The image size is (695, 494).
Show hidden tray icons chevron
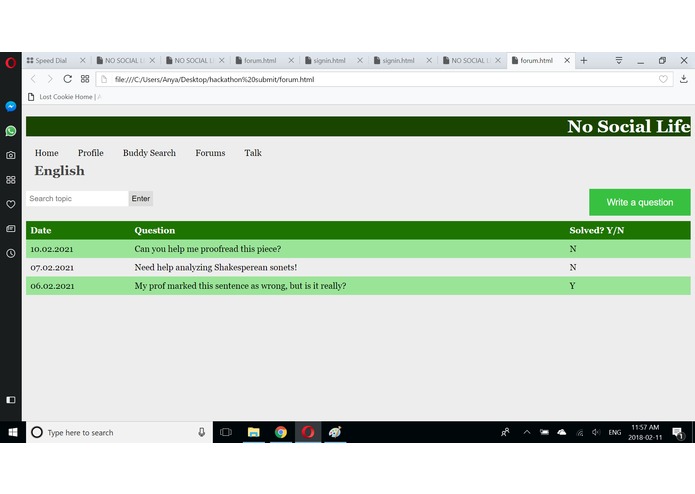tap(527, 432)
